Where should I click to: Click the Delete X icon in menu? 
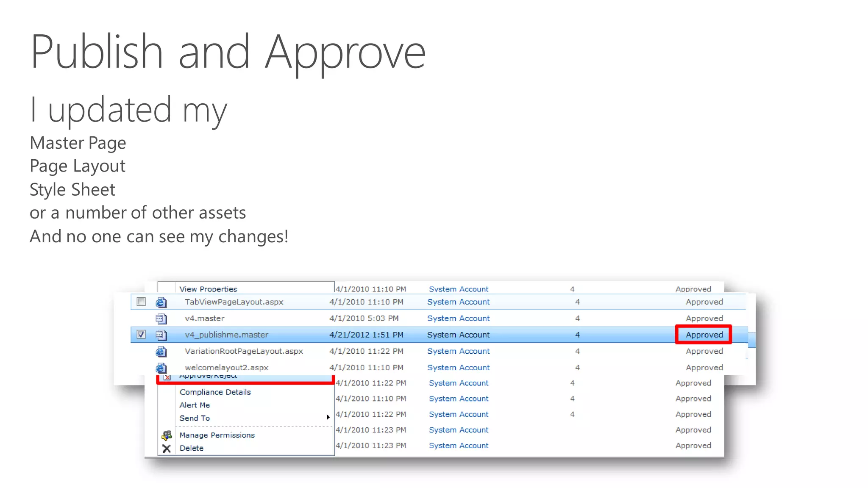coord(167,448)
